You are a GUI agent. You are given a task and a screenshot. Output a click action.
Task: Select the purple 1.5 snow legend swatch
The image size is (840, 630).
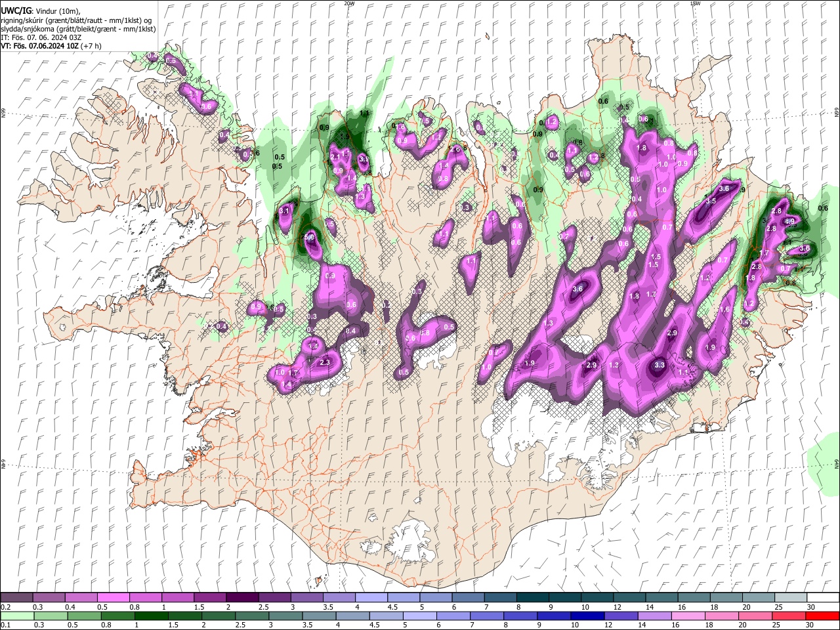[209, 598]
